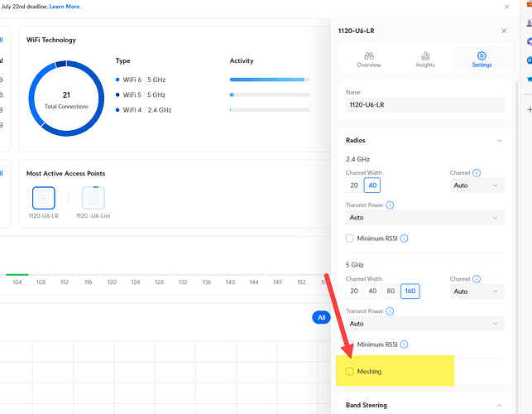Open the 5 GHz Transmit Power dropdown
This screenshot has height=414, width=532.
(x=424, y=324)
